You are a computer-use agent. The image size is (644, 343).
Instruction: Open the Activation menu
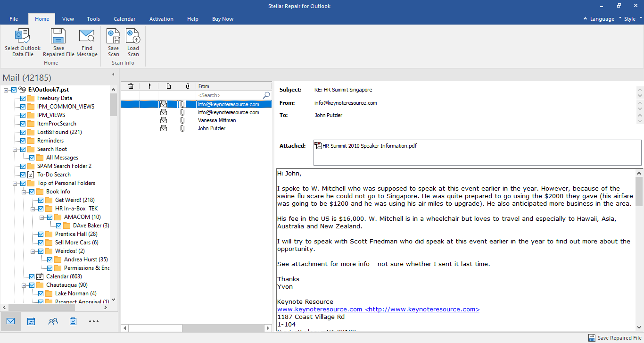coord(161,19)
